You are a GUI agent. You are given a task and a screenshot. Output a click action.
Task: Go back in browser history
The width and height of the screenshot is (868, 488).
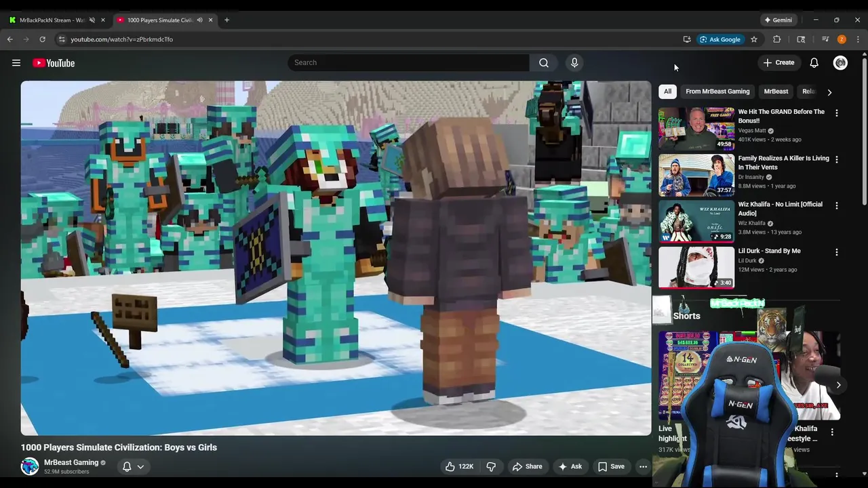tap(10, 39)
